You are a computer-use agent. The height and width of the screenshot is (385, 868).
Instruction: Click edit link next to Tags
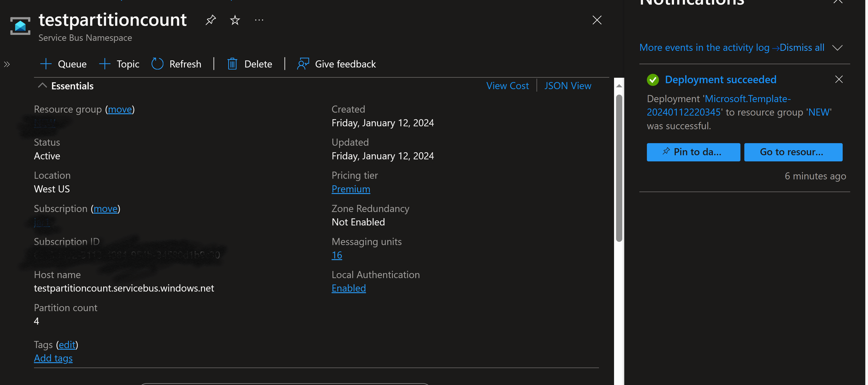point(67,345)
